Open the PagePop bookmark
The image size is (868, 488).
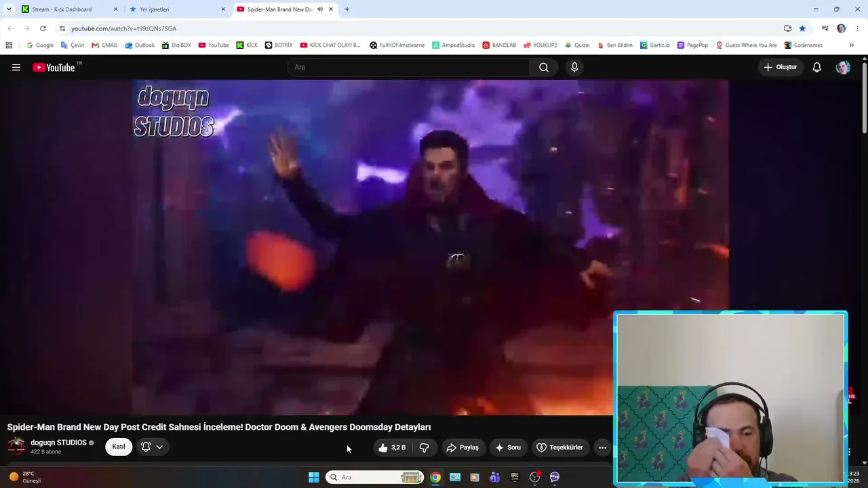click(692, 45)
